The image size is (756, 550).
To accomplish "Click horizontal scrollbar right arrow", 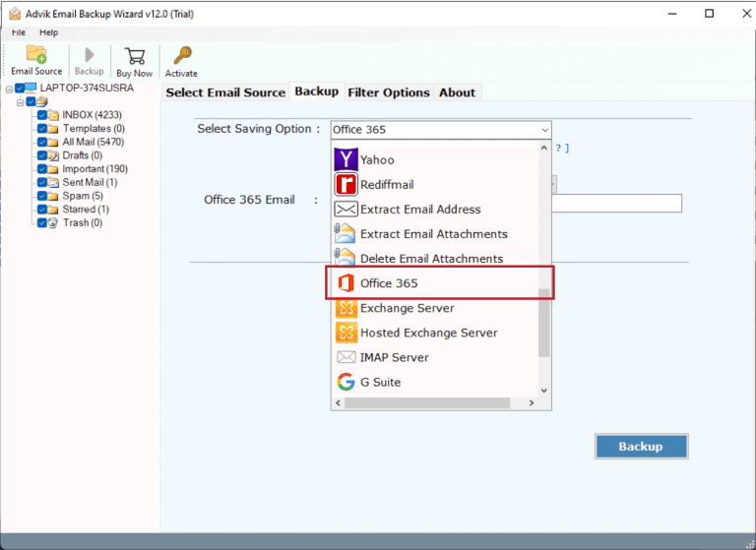I will pyautogui.click(x=532, y=403).
